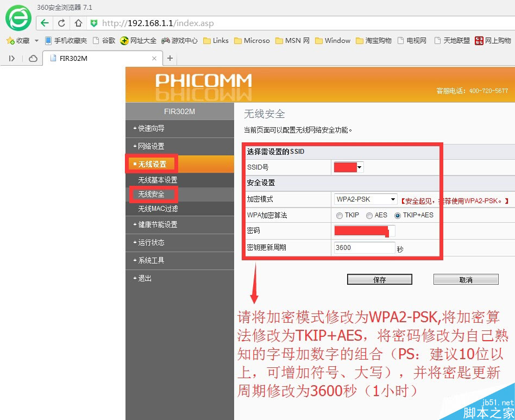This screenshot has height=420, width=515.
Task: Open 手机收藏夹 bookmark
Action: [66, 40]
